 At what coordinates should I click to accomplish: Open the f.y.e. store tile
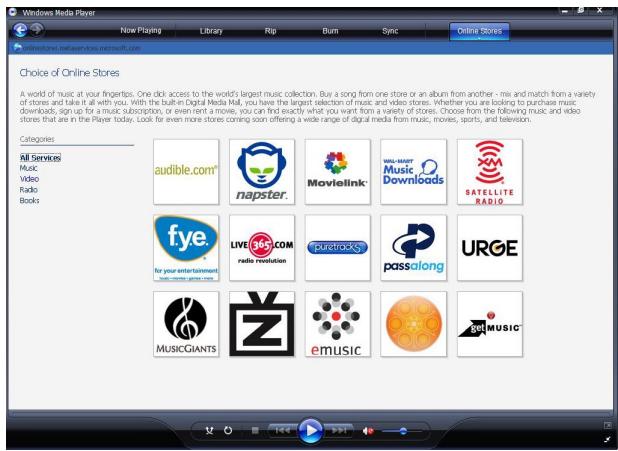[186, 248]
